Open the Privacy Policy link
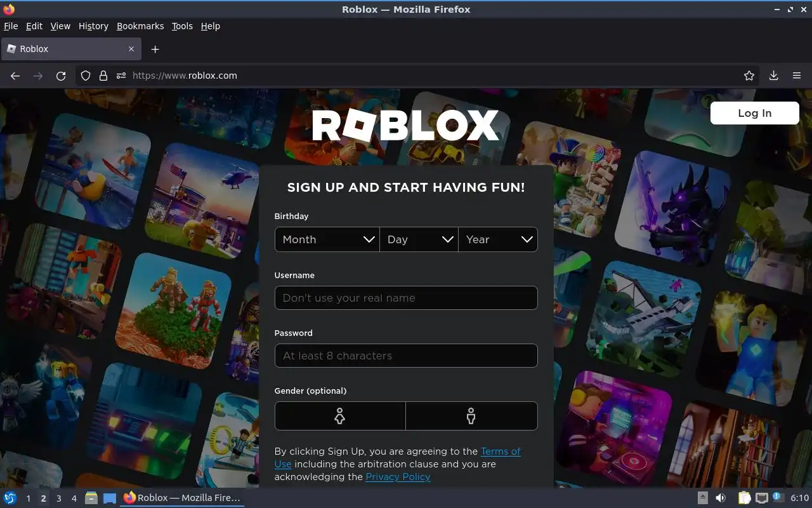The width and height of the screenshot is (812, 508). pyautogui.click(x=398, y=477)
